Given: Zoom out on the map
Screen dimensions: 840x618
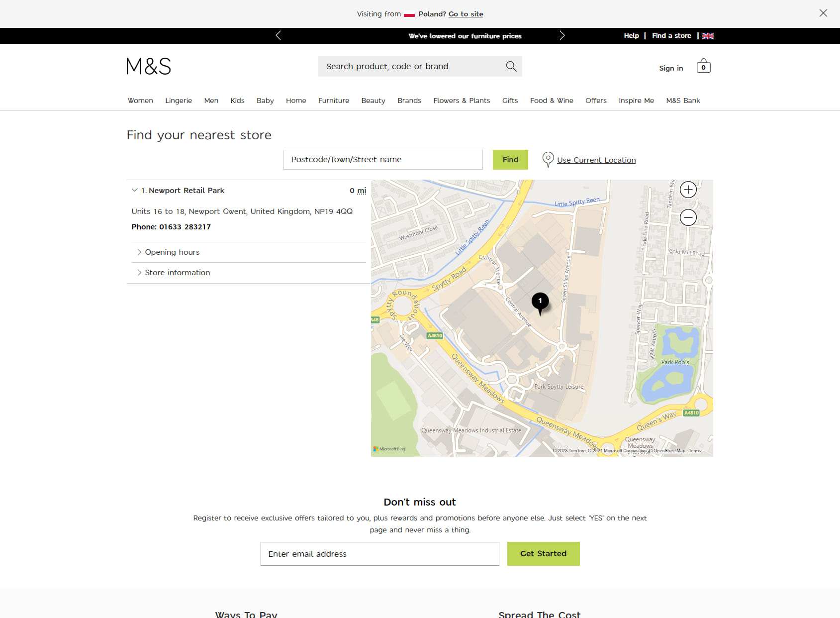Looking at the screenshot, I should coord(688,217).
